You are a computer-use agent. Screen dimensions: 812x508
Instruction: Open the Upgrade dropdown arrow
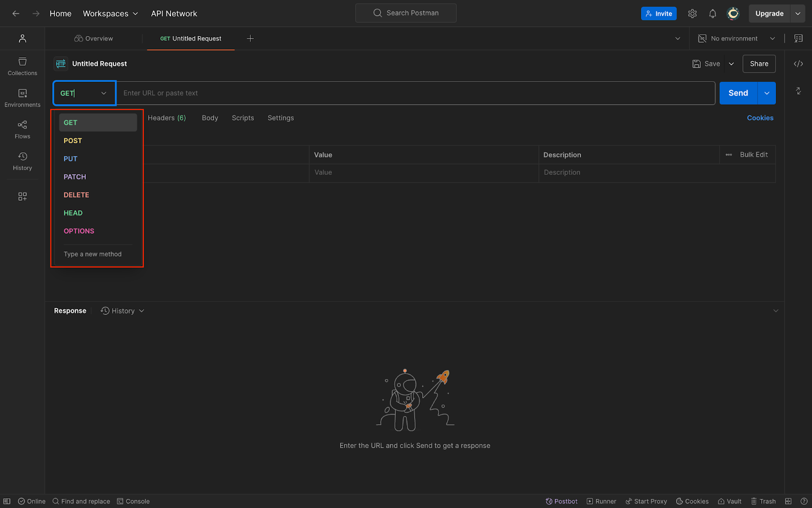coord(798,14)
